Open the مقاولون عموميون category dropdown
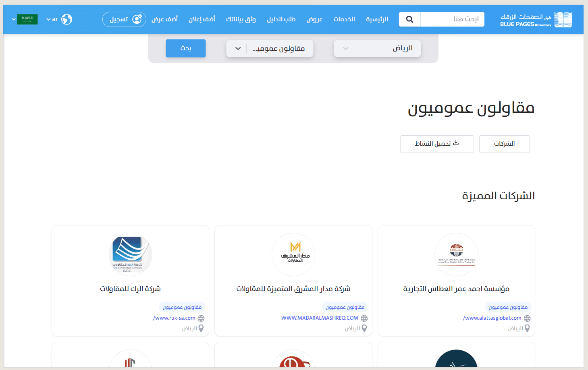The width and height of the screenshot is (588, 370). (270, 48)
